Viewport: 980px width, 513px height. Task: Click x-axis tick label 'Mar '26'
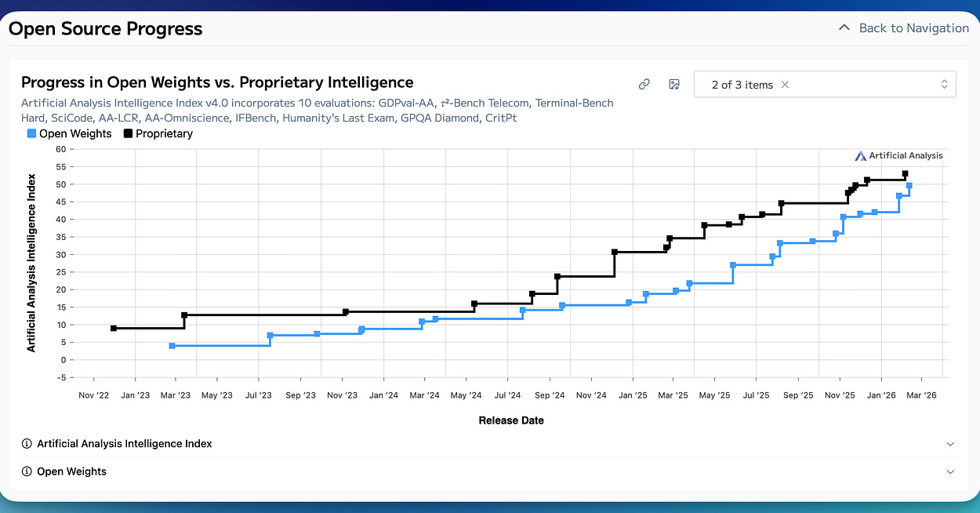coord(920,395)
